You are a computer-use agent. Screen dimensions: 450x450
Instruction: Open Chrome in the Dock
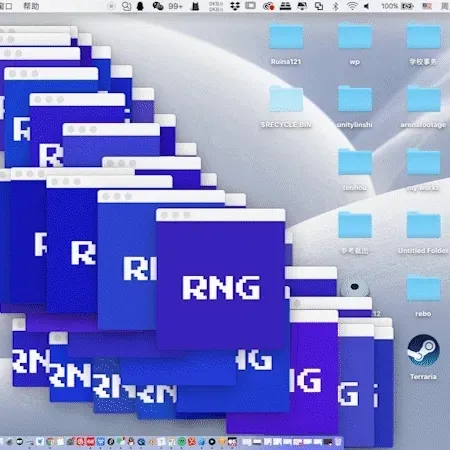coord(50,442)
